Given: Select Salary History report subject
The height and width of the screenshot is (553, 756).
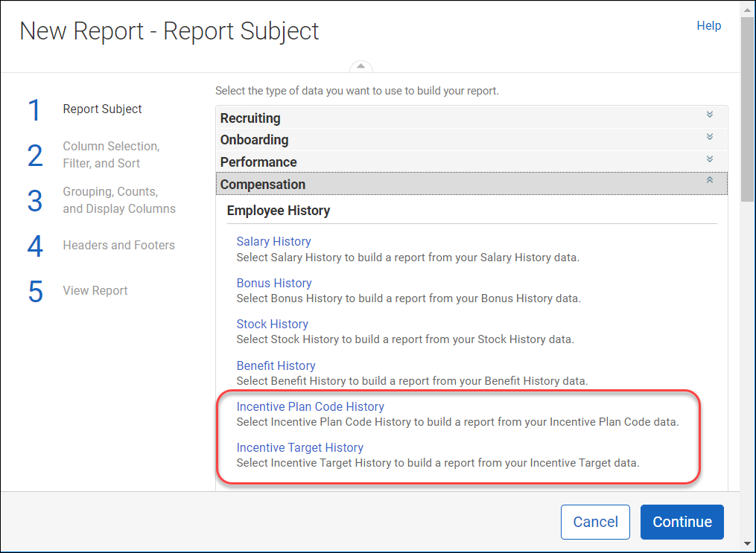Looking at the screenshot, I should 273,241.
